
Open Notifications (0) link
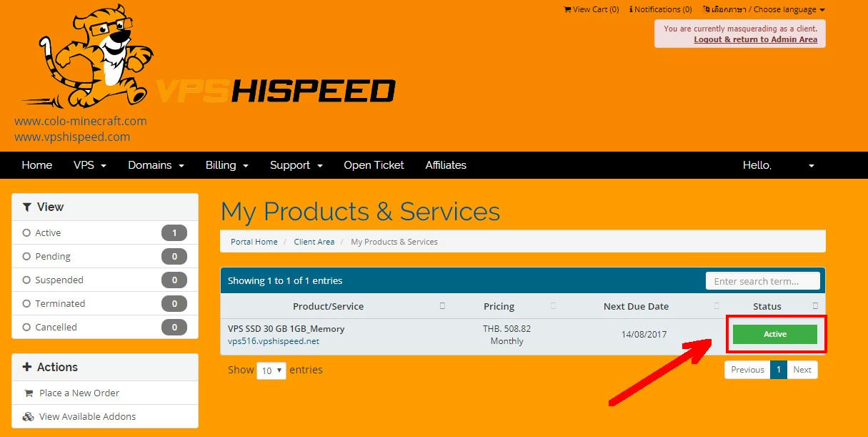point(660,9)
